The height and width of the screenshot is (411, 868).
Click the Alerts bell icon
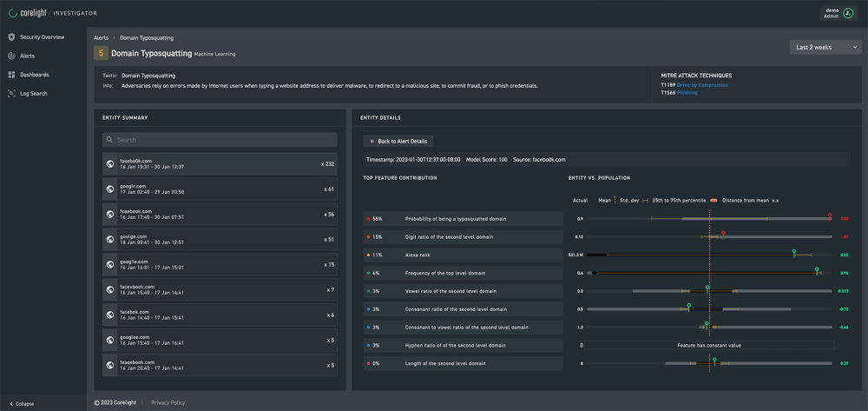coord(11,56)
